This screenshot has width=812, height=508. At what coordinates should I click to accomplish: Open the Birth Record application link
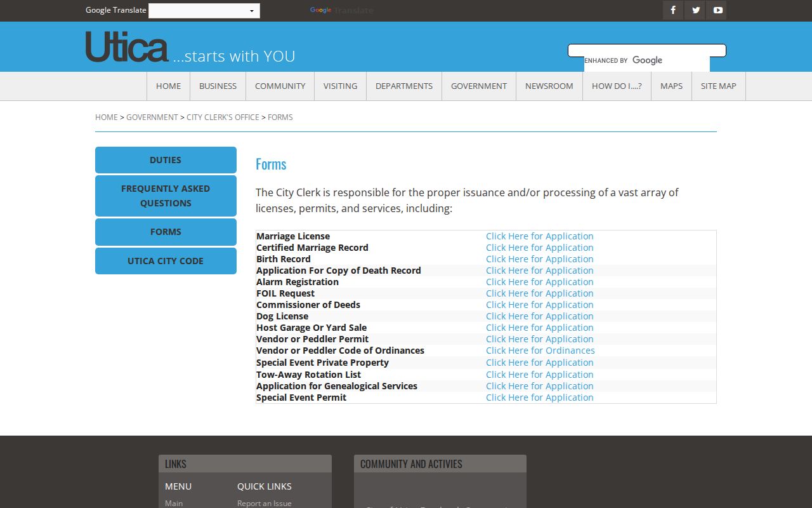pos(540,259)
